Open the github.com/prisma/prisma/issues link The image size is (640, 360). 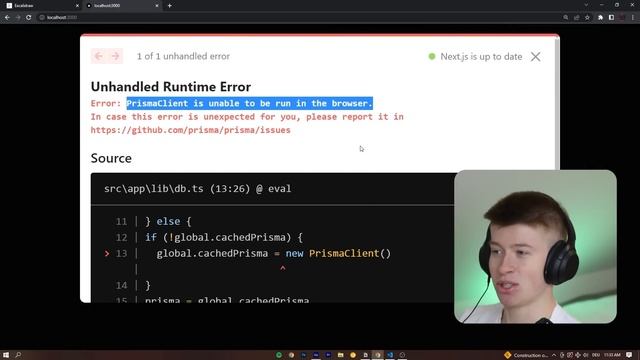(x=191, y=130)
